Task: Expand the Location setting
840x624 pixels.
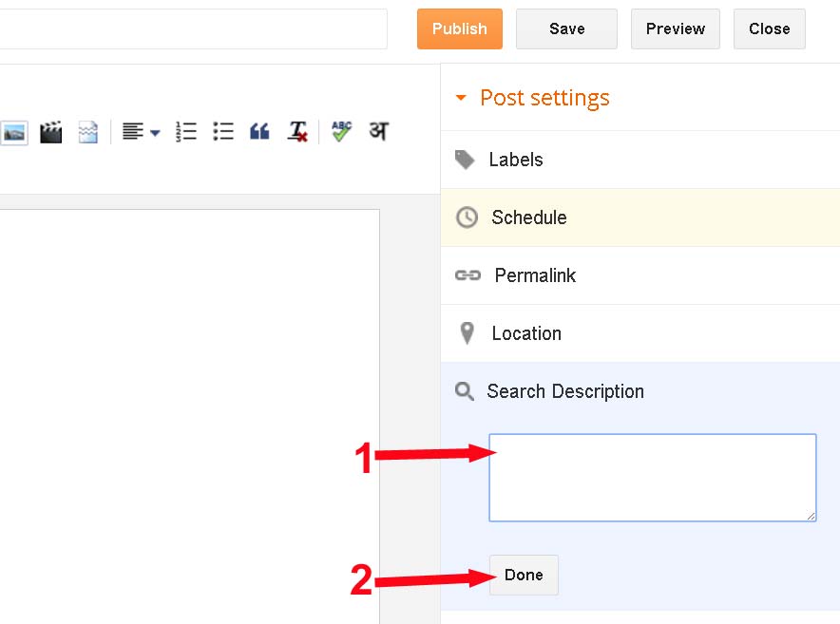Action: point(525,333)
